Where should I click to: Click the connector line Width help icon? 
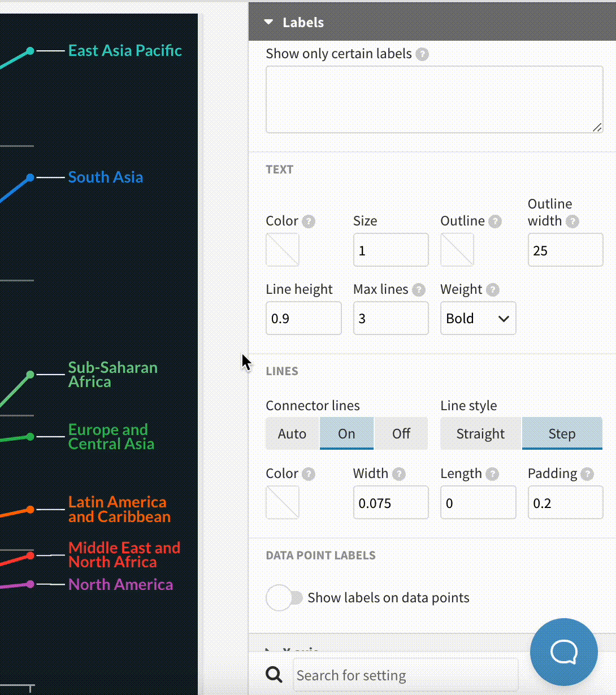coord(398,474)
